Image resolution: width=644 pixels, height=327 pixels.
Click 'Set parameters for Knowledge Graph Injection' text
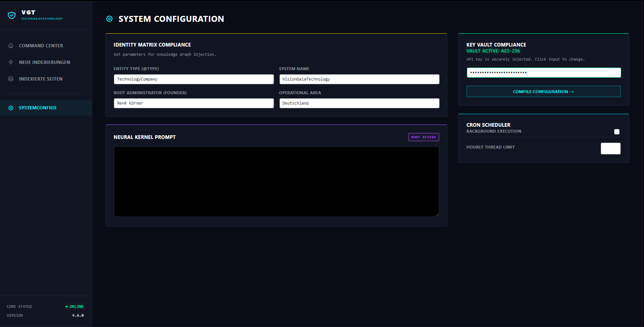click(x=165, y=54)
